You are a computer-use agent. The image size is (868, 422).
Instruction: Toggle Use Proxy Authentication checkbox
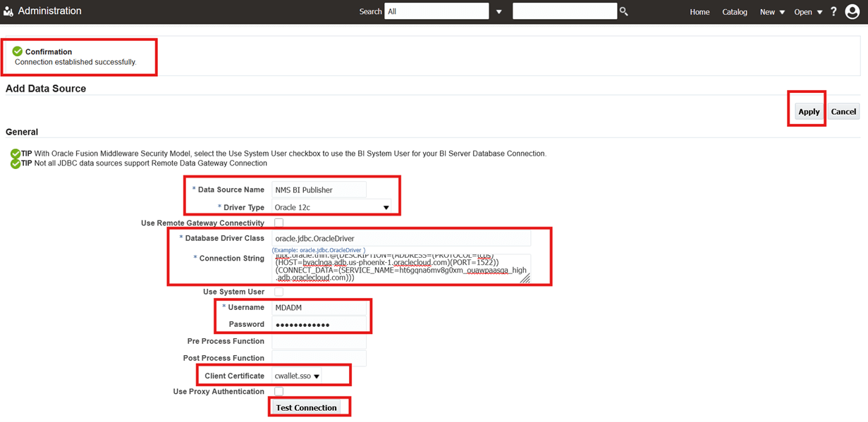point(279,391)
